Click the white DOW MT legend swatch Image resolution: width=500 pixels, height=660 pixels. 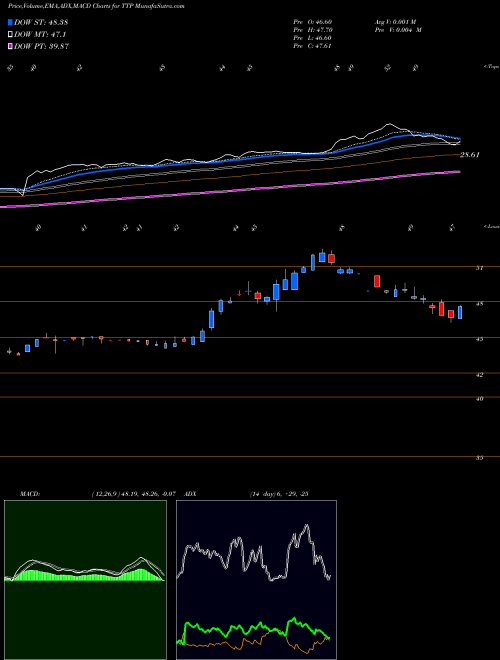[11, 35]
